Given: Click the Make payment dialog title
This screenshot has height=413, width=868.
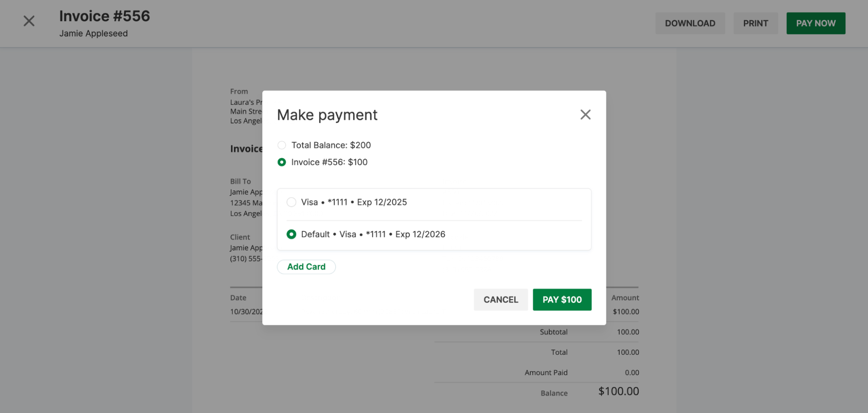Looking at the screenshot, I should tap(327, 114).
